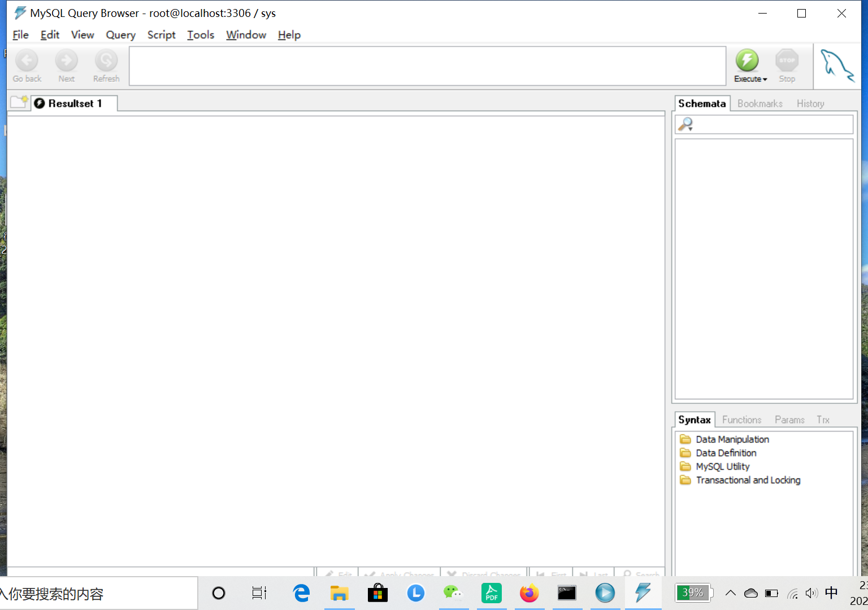This screenshot has width=868, height=610.
Task: Open the Window menu
Action: pos(246,35)
